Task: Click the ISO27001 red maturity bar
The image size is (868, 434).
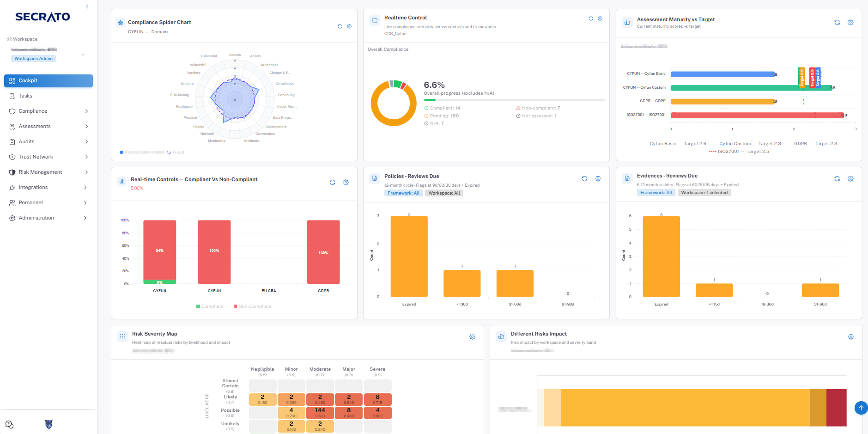Action: click(x=757, y=115)
